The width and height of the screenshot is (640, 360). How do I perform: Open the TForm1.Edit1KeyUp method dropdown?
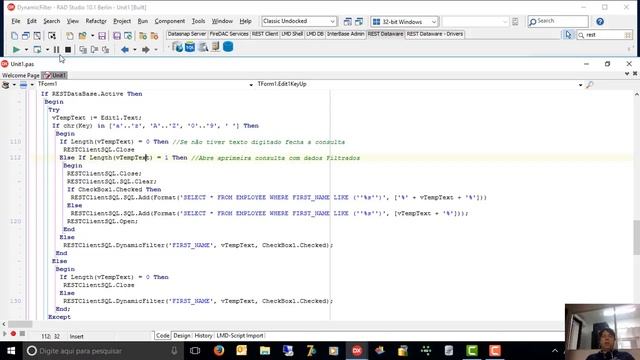pos(580,84)
